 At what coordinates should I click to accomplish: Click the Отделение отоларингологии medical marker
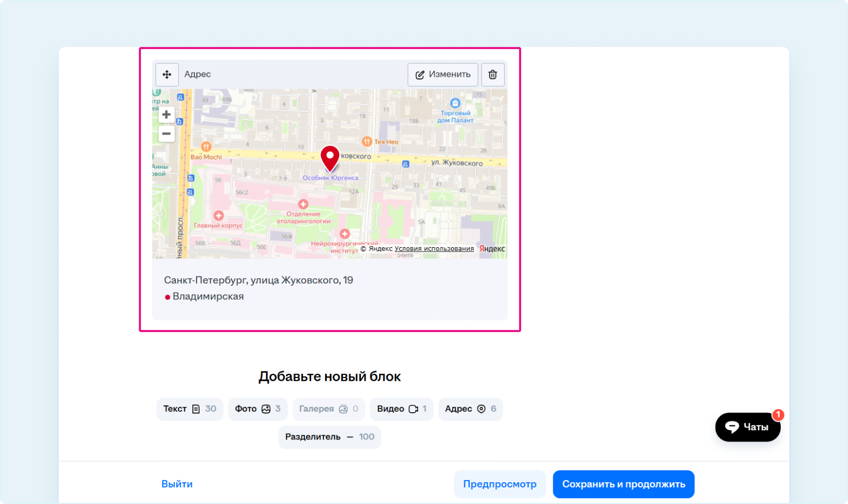[303, 204]
